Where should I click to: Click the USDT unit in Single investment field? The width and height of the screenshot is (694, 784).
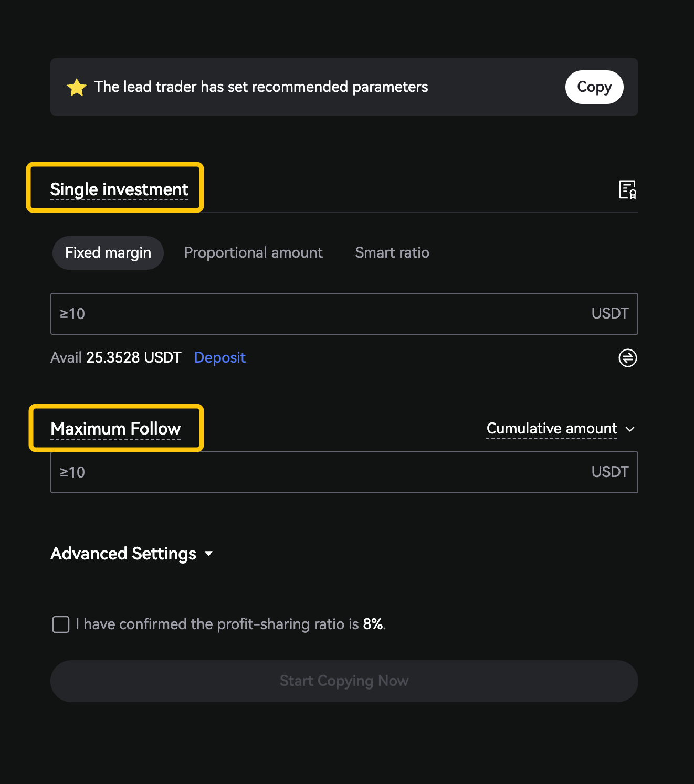click(609, 314)
